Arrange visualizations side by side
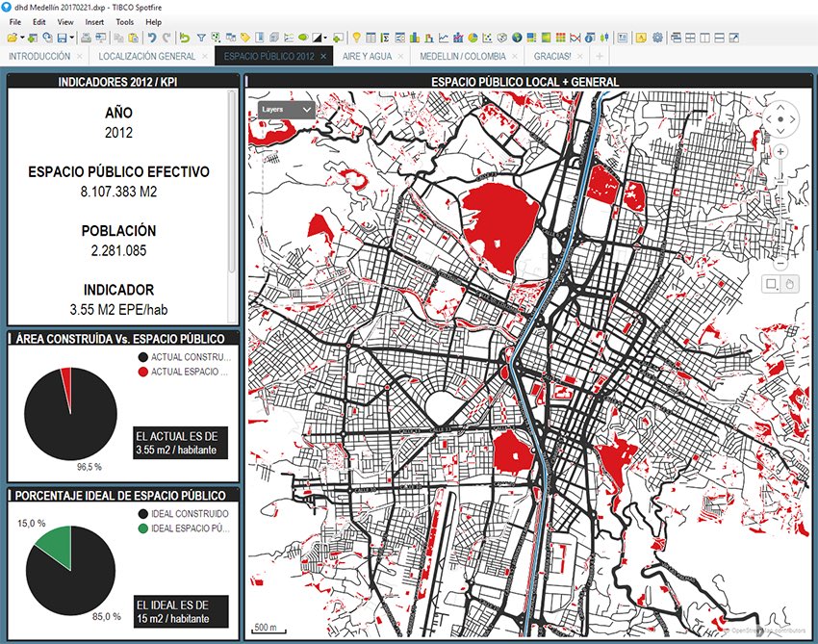This screenshot has width=818, height=644. pos(704,38)
